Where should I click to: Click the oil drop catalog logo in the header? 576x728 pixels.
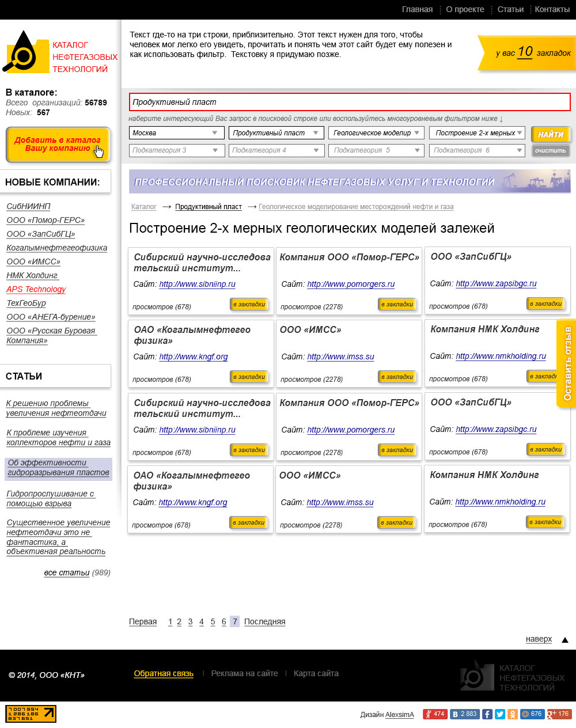[x=26, y=51]
